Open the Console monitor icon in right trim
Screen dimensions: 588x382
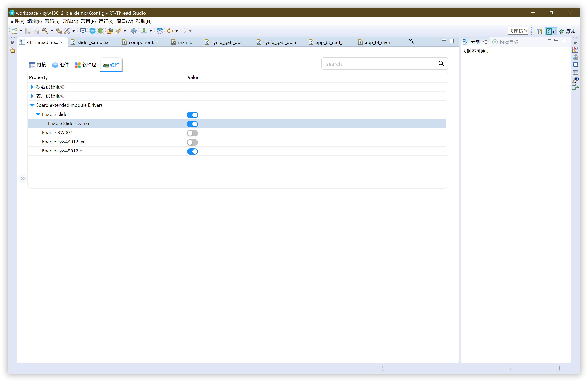click(x=575, y=65)
